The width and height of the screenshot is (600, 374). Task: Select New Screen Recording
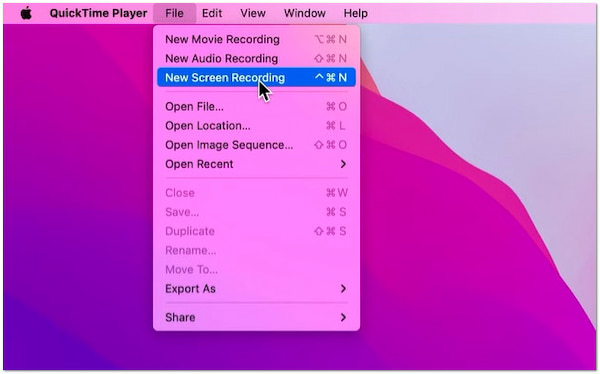[x=256, y=78]
